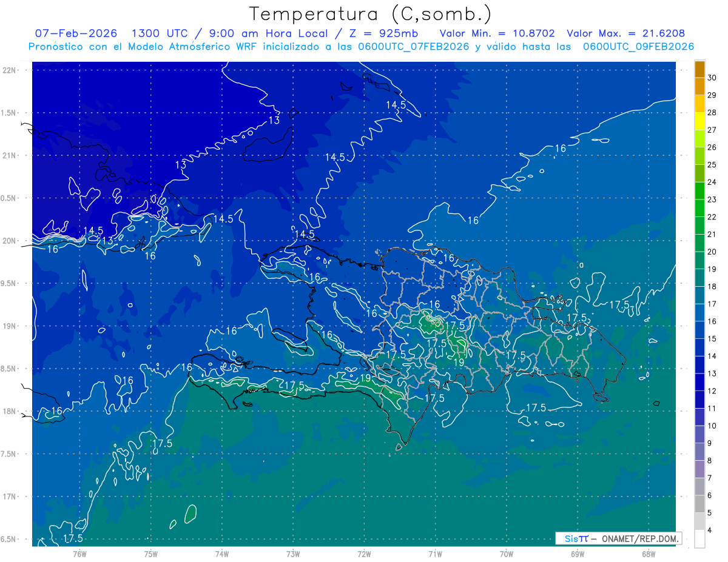This screenshot has width=728, height=562.
Task: Pick the purple swatch between 8 and 9
Action: click(x=699, y=452)
